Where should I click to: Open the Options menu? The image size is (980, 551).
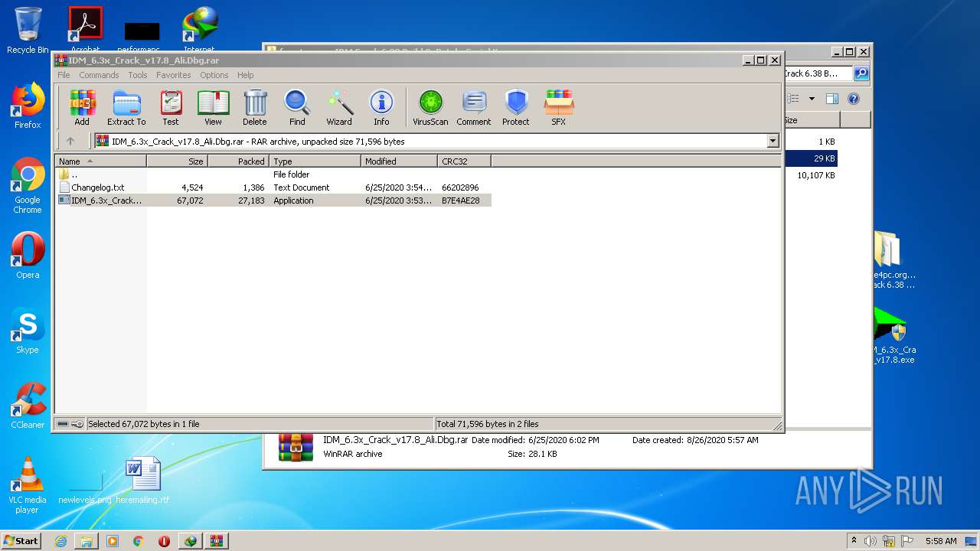click(x=214, y=75)
